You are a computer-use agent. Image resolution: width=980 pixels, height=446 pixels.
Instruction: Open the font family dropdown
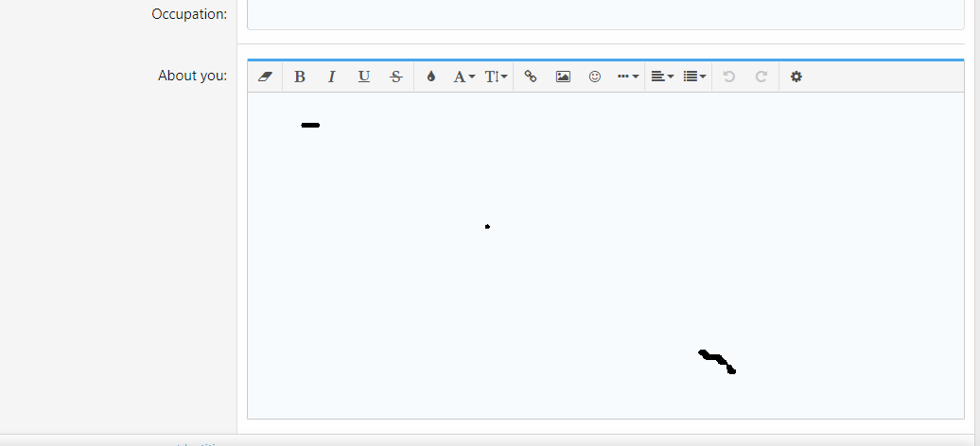pos(464,77)
